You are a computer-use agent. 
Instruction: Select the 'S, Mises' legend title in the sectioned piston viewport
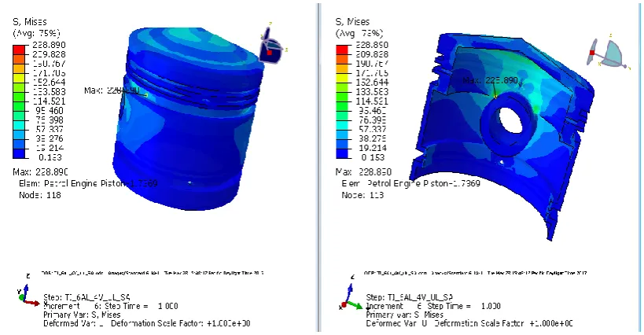point(352,22)
